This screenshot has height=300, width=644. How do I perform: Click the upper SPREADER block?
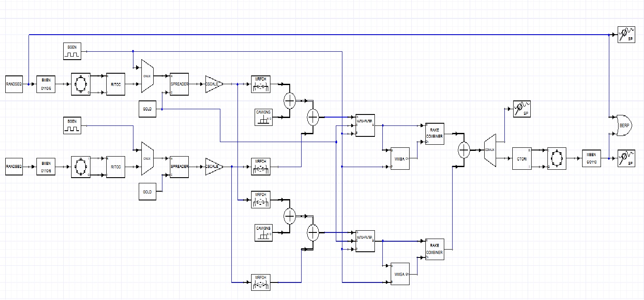point(179,84)
